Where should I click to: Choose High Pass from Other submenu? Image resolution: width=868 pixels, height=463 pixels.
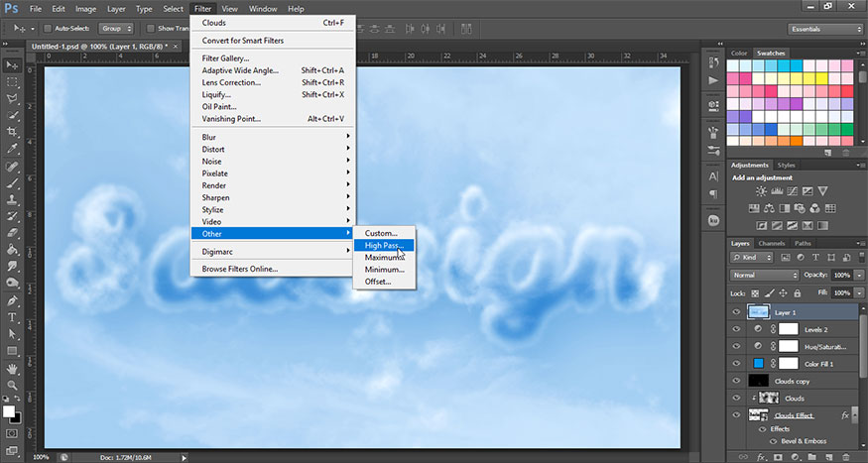tap(383, 245)
